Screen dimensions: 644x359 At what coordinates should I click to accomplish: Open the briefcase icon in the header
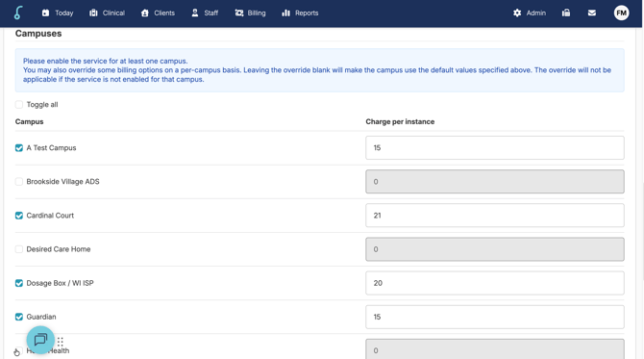tap(566, 13)
